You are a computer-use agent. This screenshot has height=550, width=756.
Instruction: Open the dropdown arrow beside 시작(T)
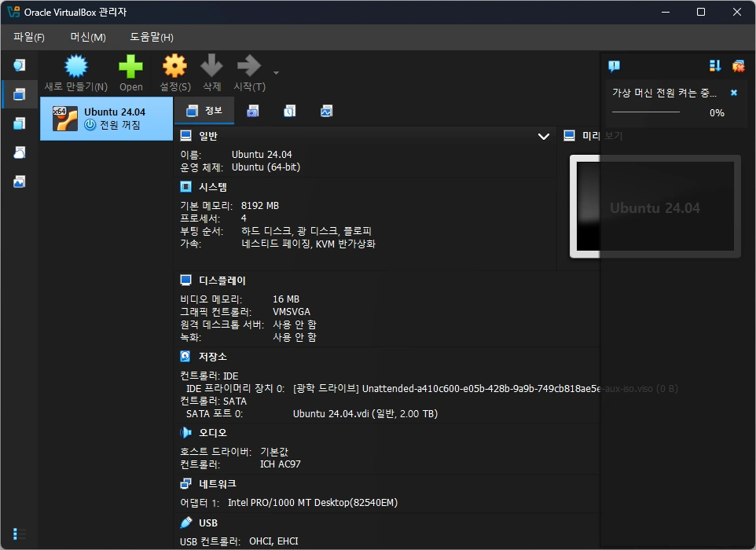(x=277, y=73)
